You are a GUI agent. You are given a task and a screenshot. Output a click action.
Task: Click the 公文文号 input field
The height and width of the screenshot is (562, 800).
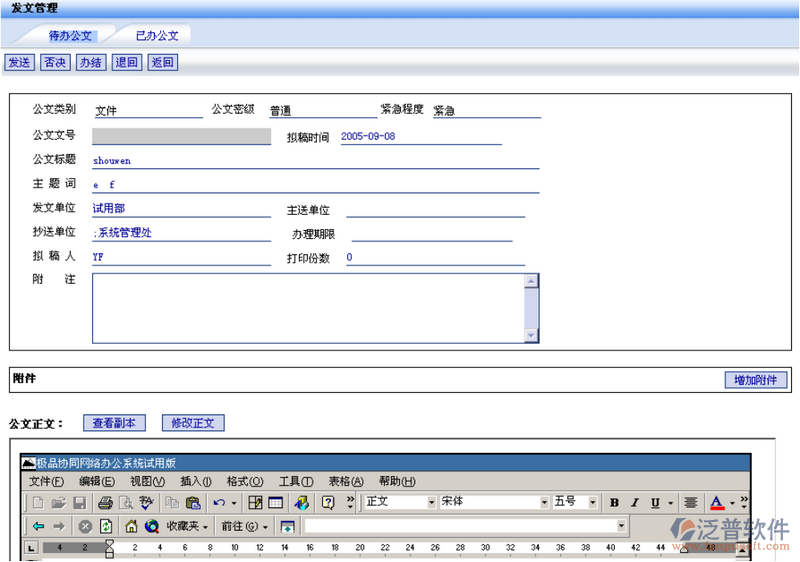point(181,136)
